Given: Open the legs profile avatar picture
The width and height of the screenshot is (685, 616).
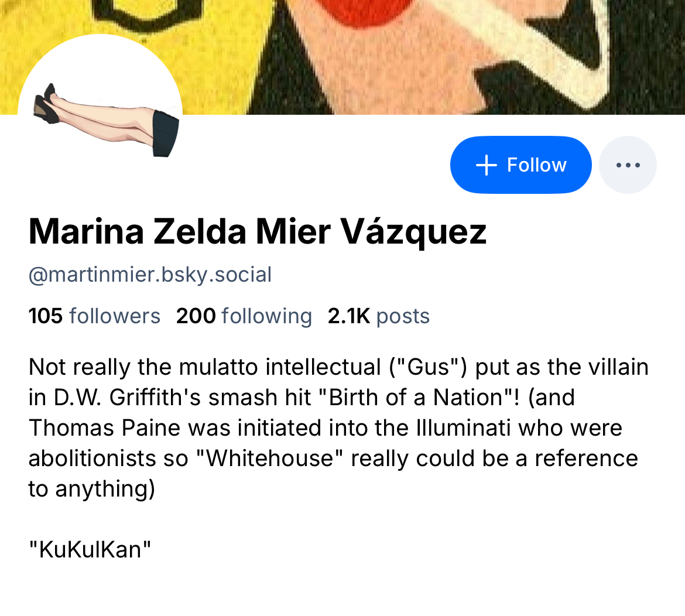Looking at the screenshot, I should pos(100,116).
